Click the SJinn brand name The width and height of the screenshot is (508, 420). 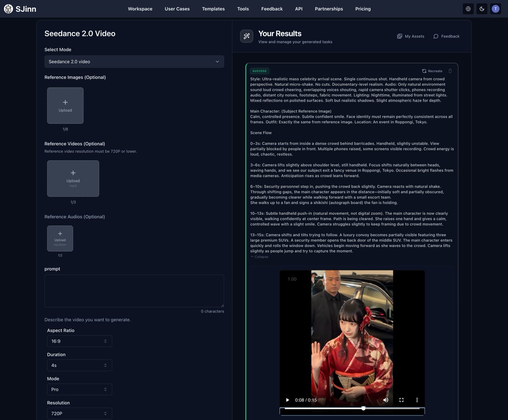(x=26, y=9)
